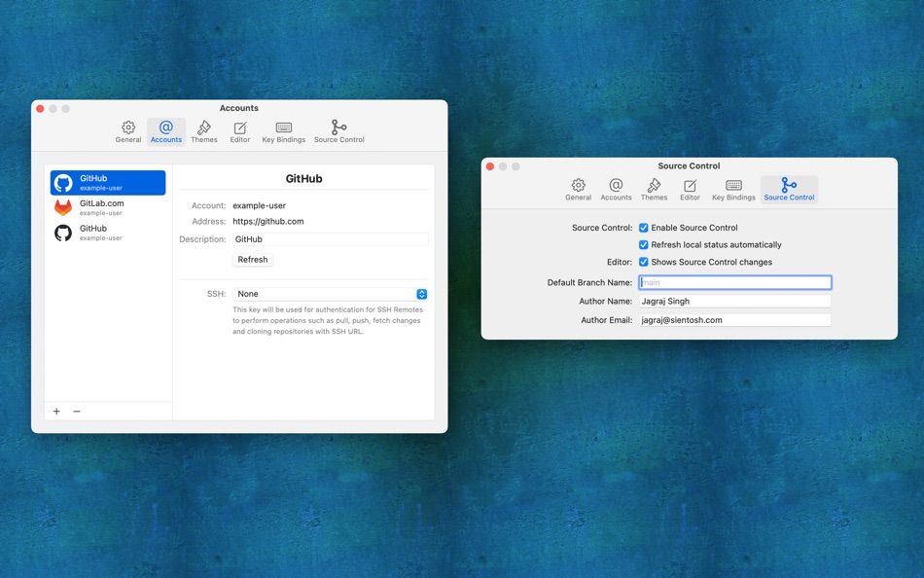Add a new account with plus button
This screenshot has width=924, height=578.
click(56, 411)
